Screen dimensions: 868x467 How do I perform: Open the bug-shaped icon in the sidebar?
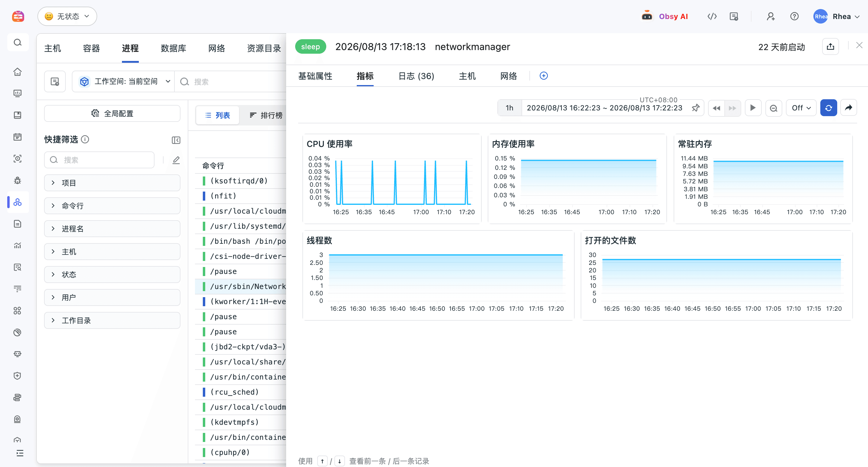pyautogui.click(x=18, y=180)
